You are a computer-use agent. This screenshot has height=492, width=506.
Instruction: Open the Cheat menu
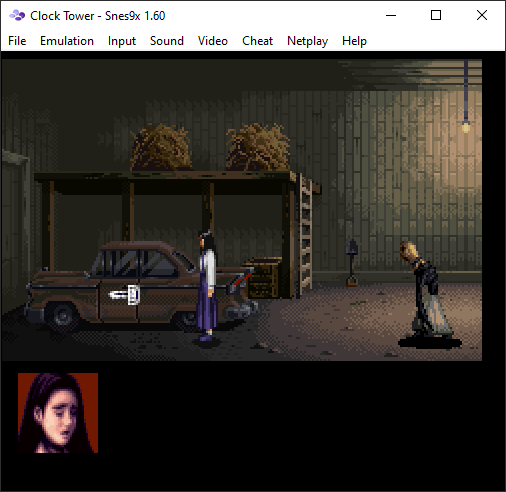click(257, 41)
